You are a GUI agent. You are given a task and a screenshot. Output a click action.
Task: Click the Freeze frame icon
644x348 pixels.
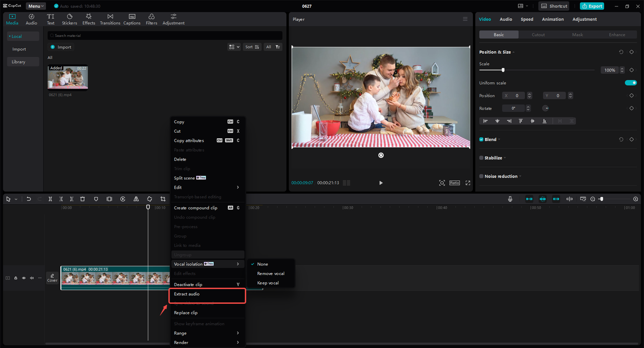pyautogui.click(x=109, y=199)
